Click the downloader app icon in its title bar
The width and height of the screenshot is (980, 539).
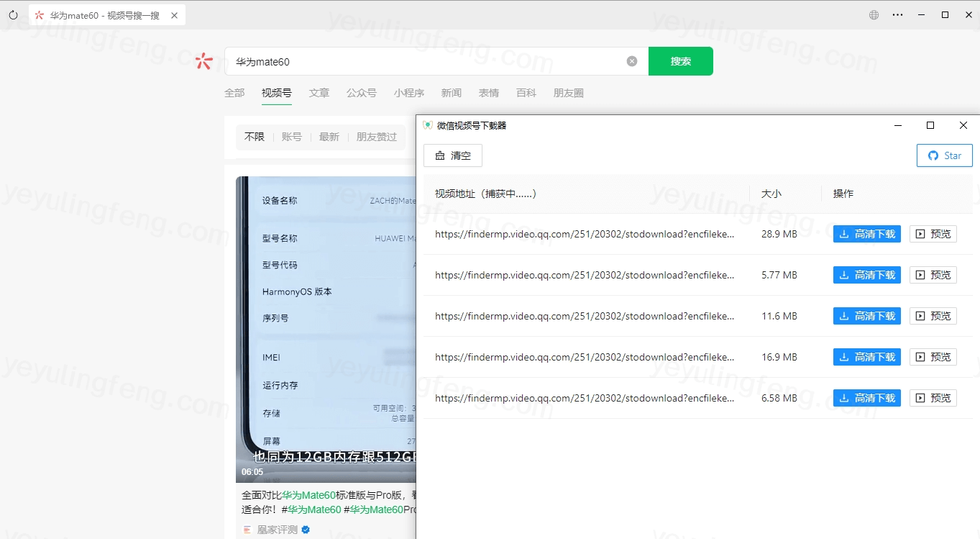click(428, 125)
